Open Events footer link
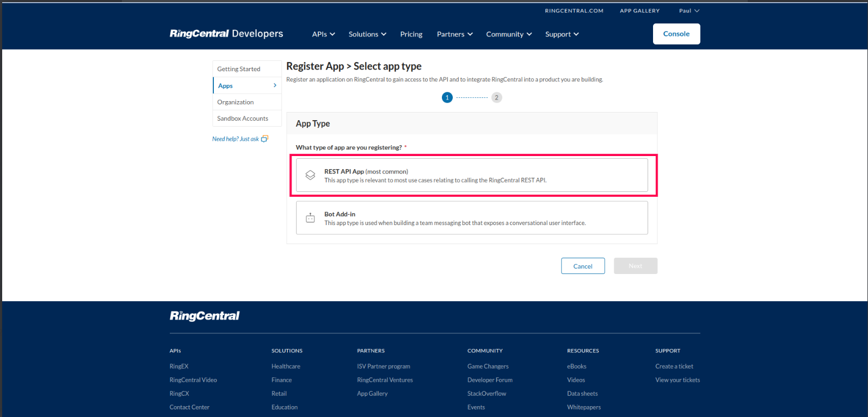This screenshot has width=868, height=417. tap(476, 407)
